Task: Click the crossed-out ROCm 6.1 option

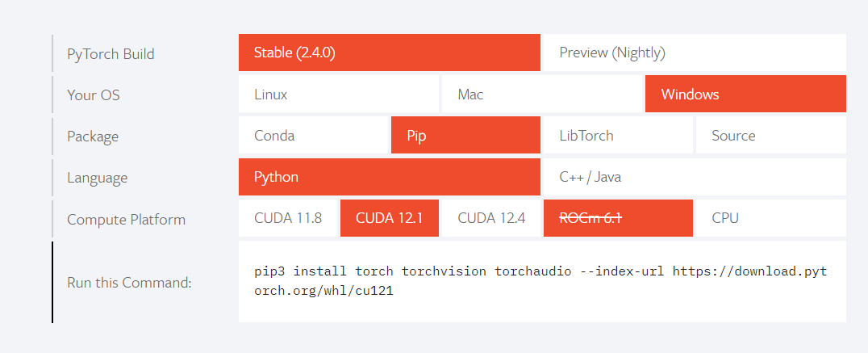Action: [x=617, y=218]
